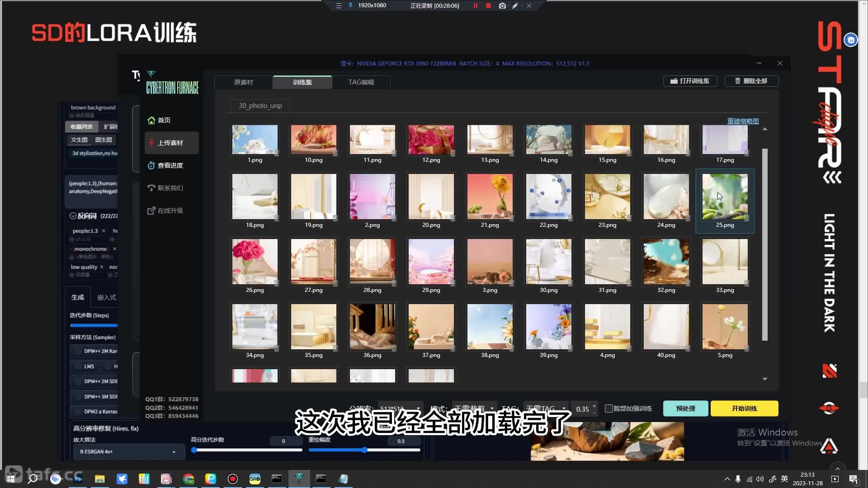Screen dimensions: 868x488
Task: Delete 25.png using its trash icon
Action: pos(746,218)
